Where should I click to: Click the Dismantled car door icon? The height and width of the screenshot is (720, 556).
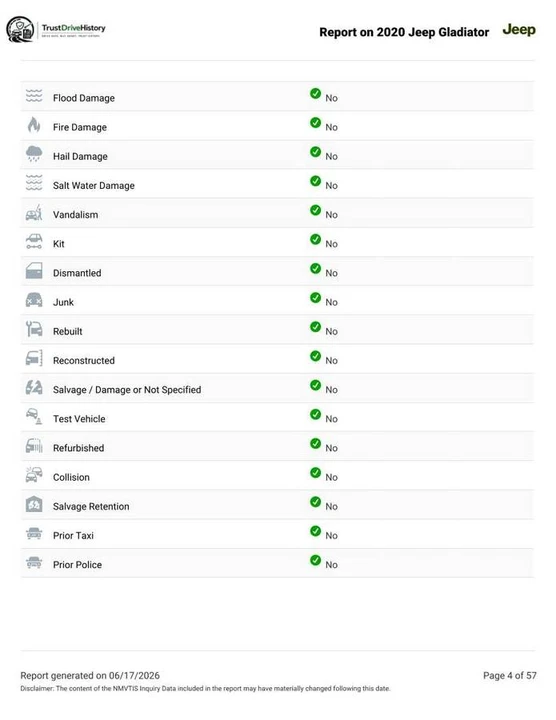(x=34, y=271)
